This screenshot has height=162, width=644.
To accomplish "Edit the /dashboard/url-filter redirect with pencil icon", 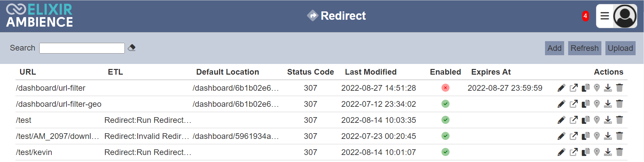I will click(561, 88).
